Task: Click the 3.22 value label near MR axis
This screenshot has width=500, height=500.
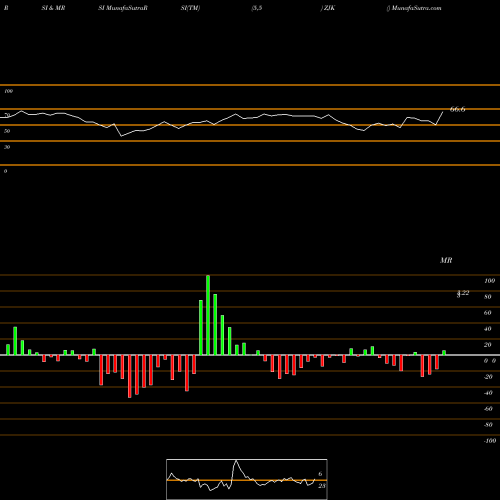Action: pyautogui.click(x=463, y=293)
